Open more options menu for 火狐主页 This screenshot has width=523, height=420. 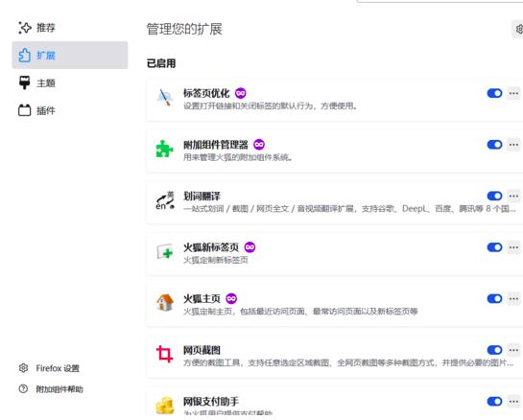point(513,298)
